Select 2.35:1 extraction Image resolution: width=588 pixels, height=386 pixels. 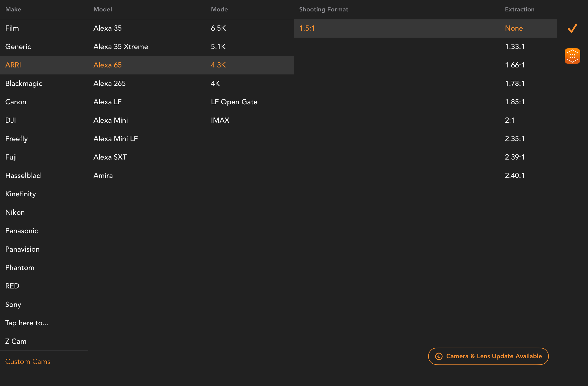point(528,139)
